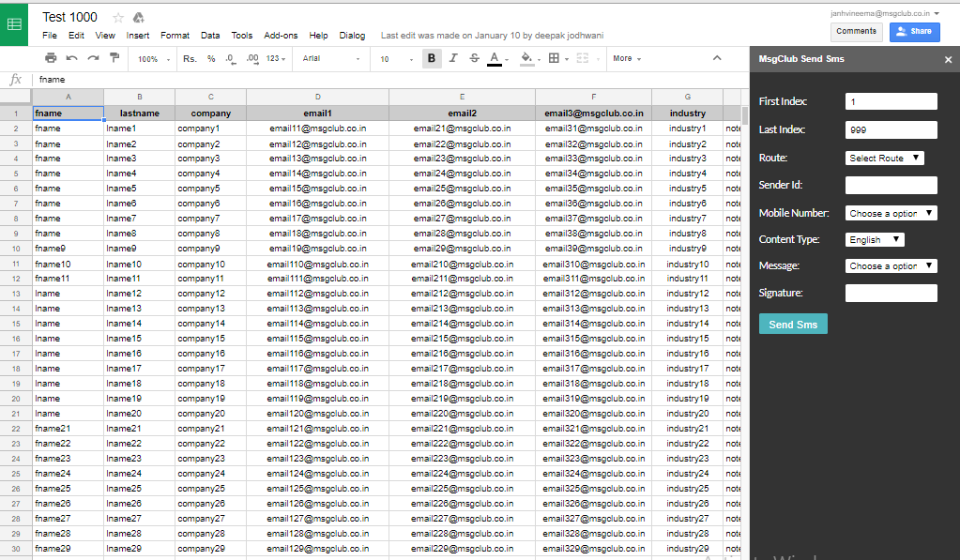Toggle strikethrough formatting

click(x=475, y=58)
